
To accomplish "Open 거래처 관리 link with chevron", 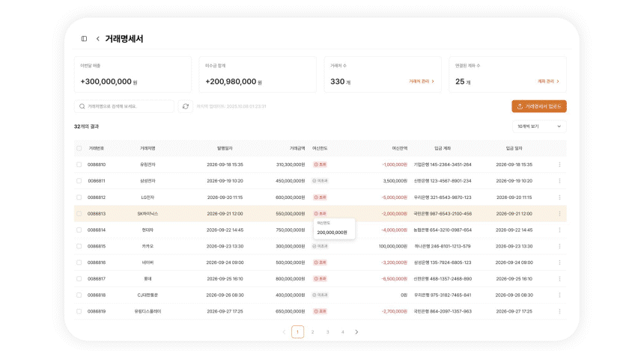I will [421, 82].
